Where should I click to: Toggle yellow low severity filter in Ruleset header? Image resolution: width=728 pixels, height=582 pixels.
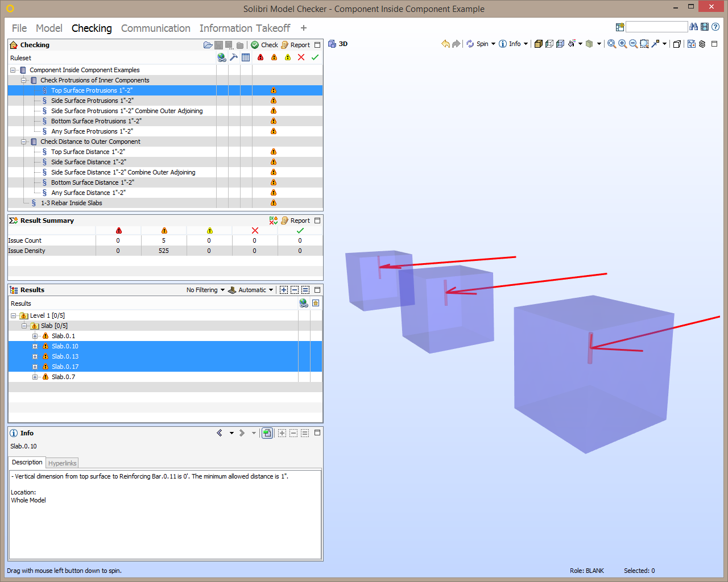tap(288, 57)
